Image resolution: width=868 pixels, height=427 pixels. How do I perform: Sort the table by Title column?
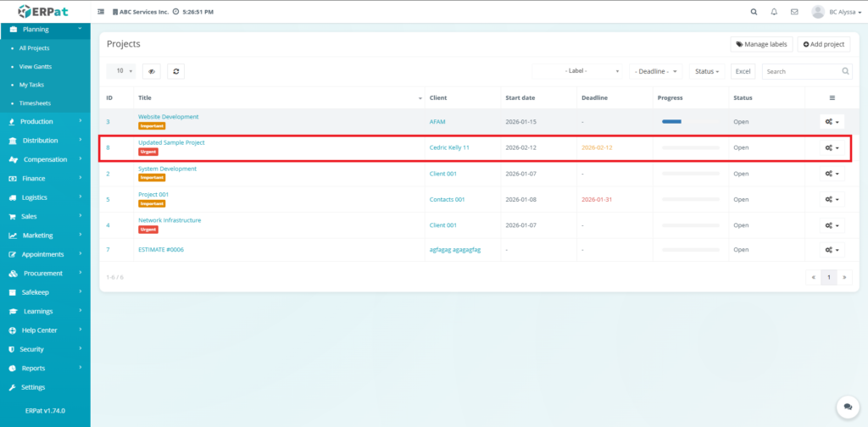click(x=278, y=98)
